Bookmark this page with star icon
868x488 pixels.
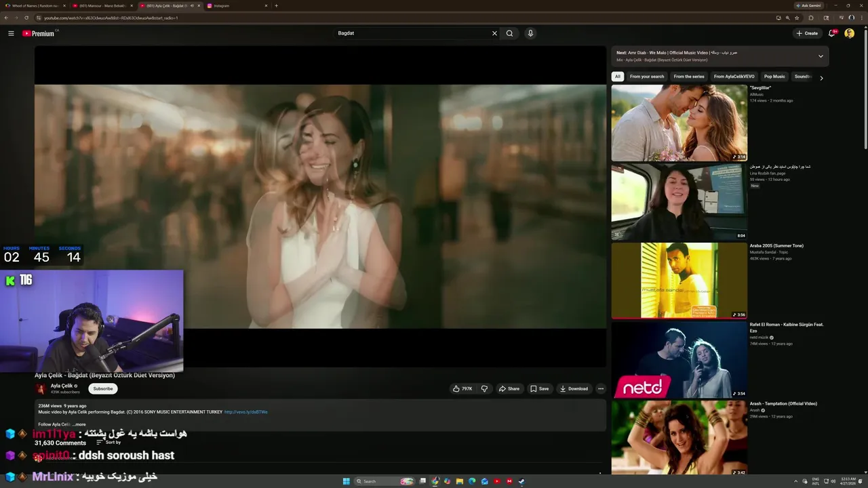point(798,18)
